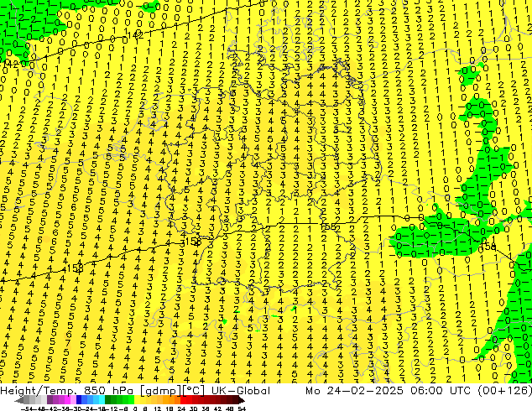532x411 pixels.
Task: Click the 'Mo 24-02-2025 06:00 UTC' date label
Action: pyautogui.click(x=389, y=390)
